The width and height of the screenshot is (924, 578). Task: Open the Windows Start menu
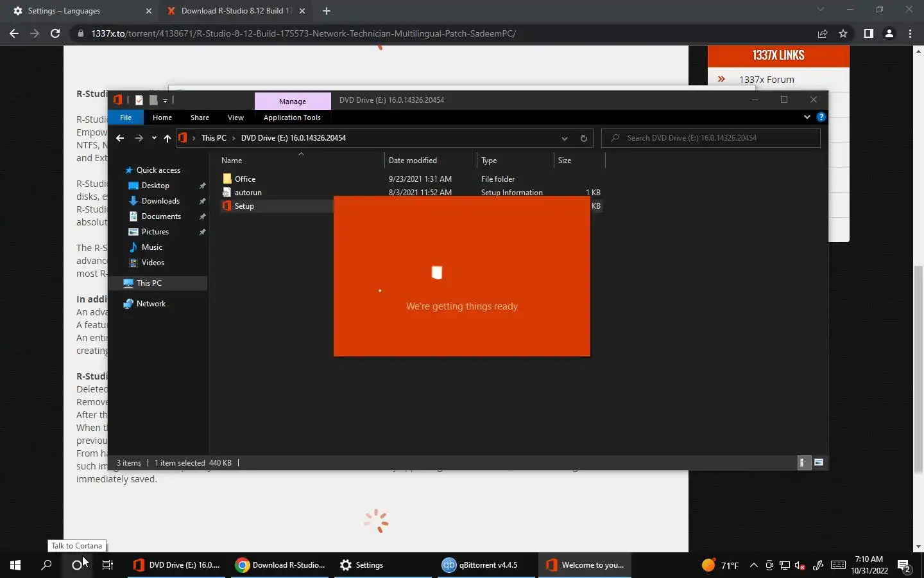(15, 565)
